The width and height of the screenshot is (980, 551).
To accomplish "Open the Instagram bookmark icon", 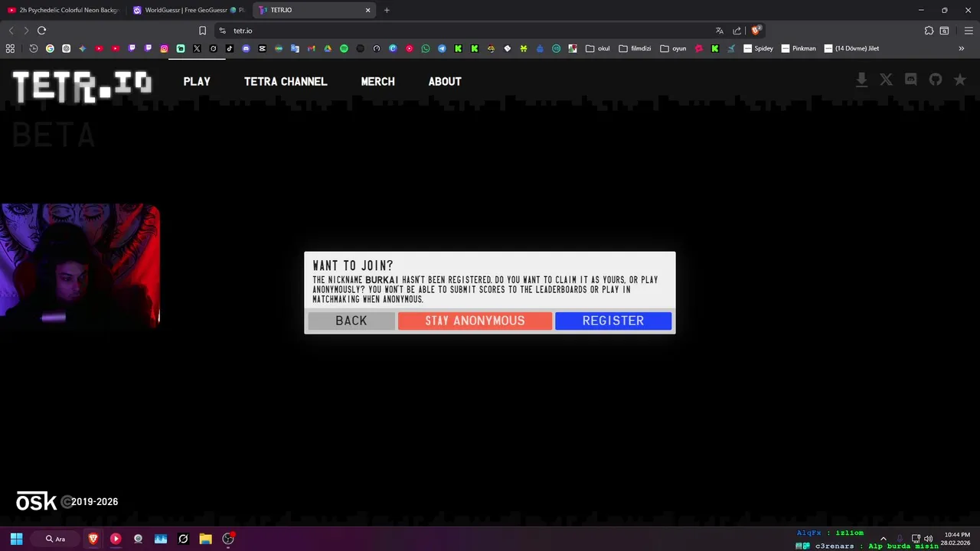I will [x=164, y=48].
